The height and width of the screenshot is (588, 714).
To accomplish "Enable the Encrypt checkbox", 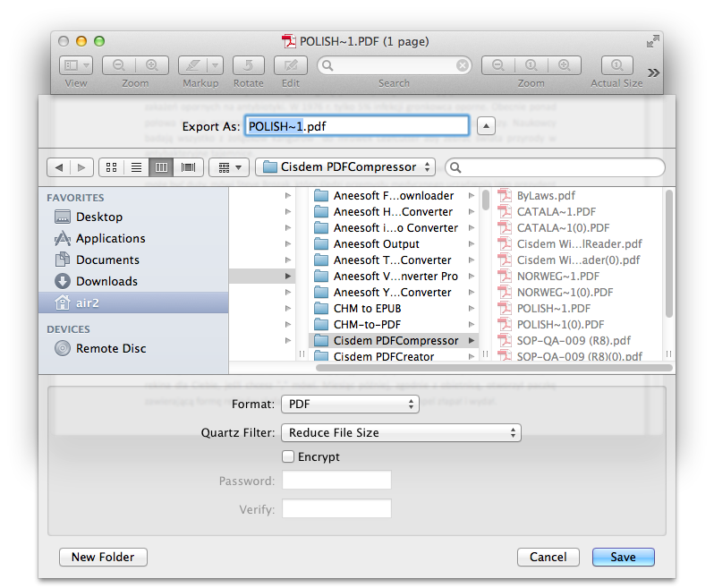I will pyautogui.click(x=288, y=456).
